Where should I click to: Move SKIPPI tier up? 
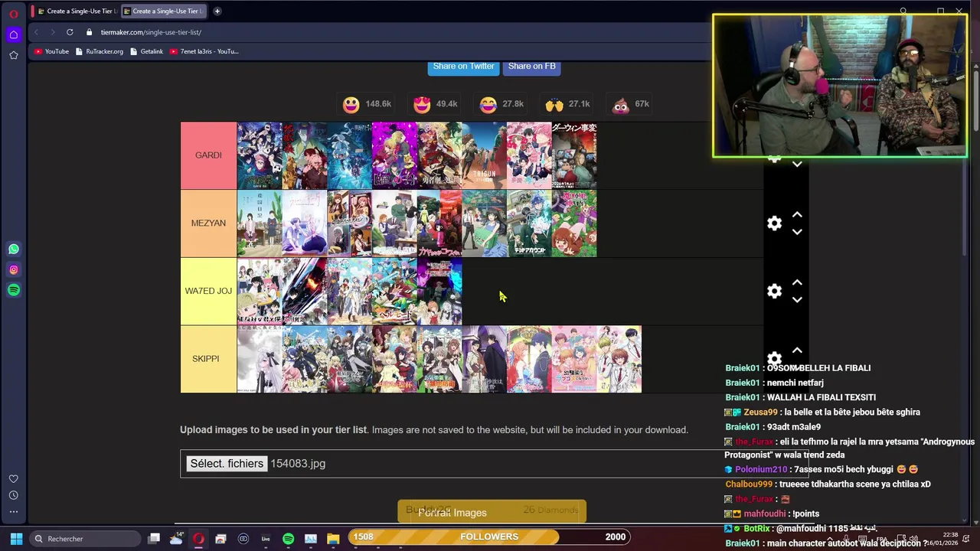(797, 350)
